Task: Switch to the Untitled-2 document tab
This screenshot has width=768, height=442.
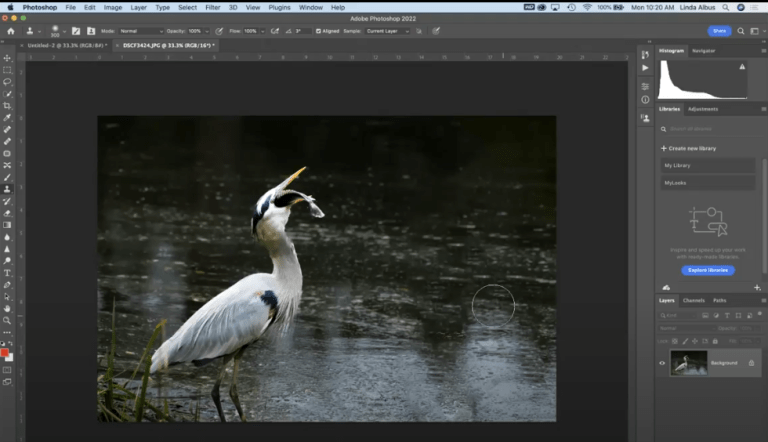Action: [x=67, y=45]
